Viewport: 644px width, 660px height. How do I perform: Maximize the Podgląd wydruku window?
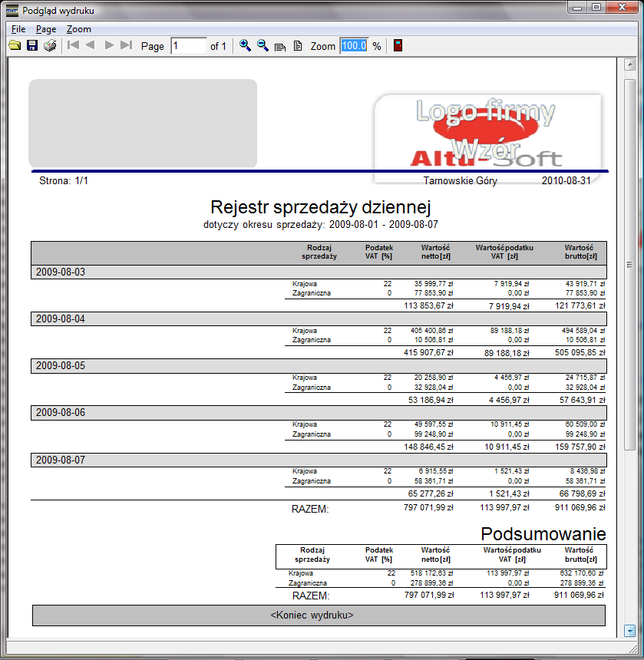coord(596,8)
